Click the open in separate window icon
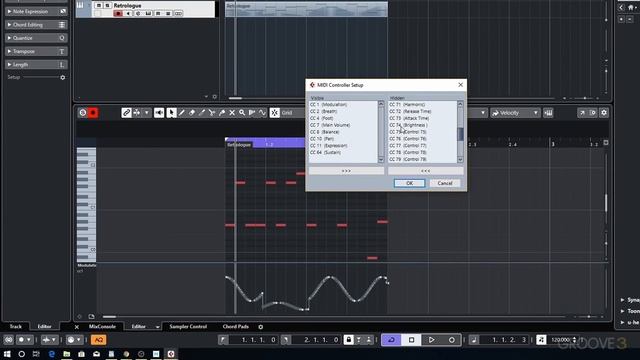 point(582,113)
